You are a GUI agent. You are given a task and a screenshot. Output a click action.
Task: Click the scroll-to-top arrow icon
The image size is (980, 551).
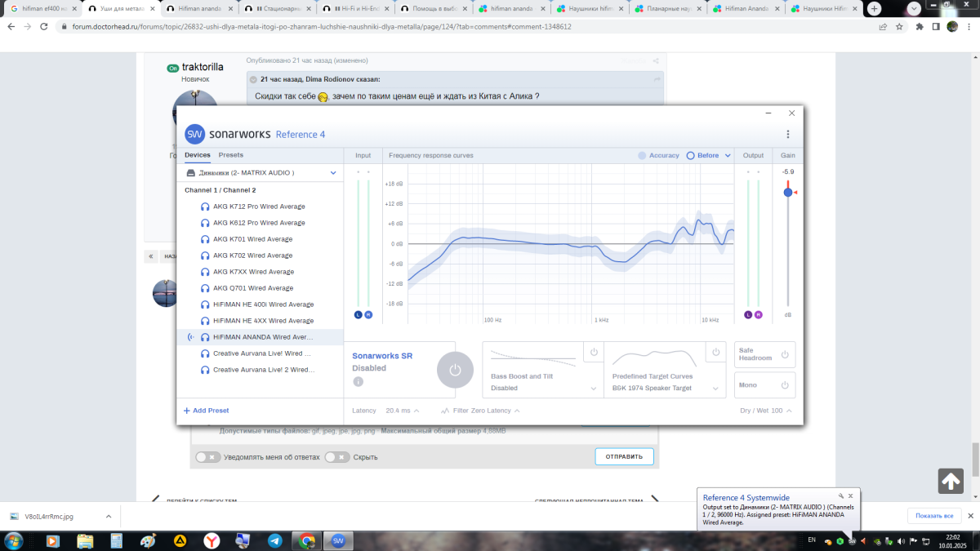click(x=951, y=482)
